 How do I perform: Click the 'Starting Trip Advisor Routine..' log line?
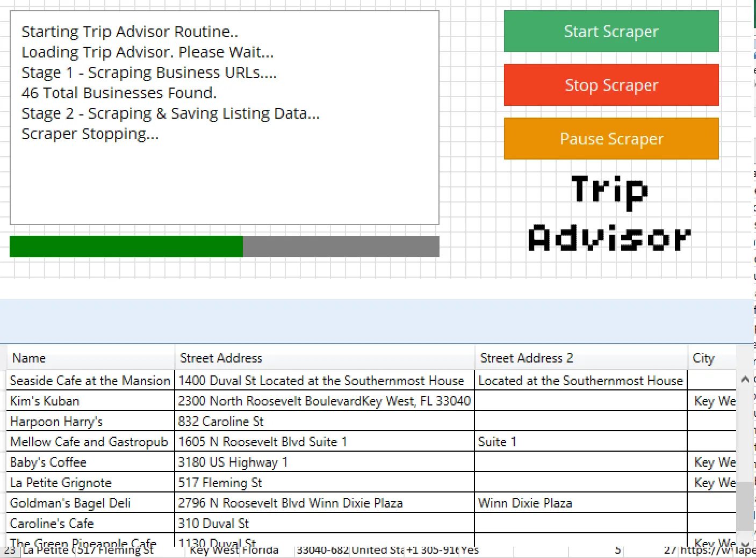coord(129,32)
